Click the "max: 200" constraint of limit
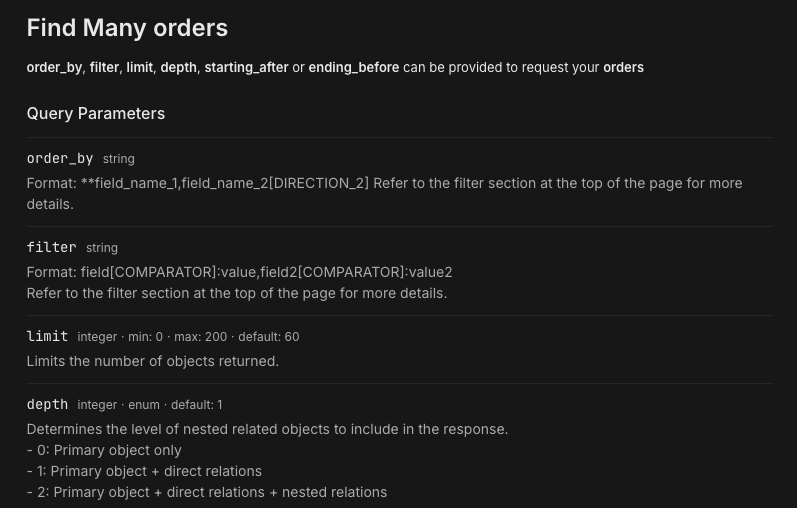The image size is (797, 508). 200,337
